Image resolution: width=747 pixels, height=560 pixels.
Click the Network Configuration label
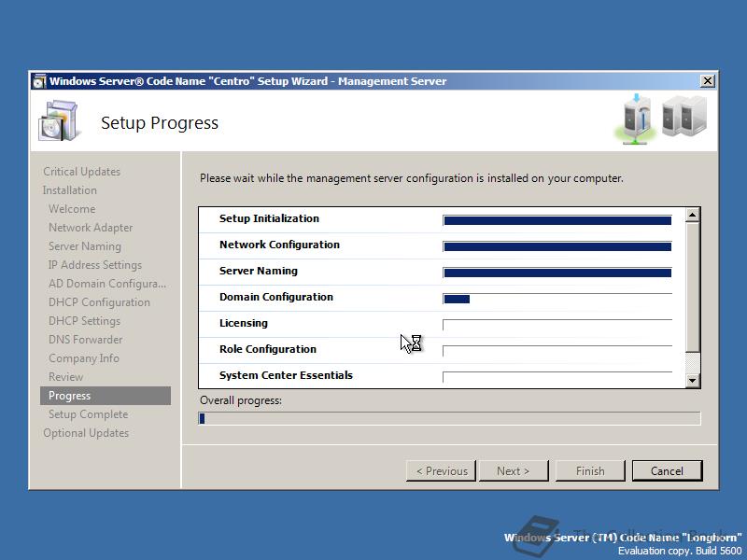[279, 245]
